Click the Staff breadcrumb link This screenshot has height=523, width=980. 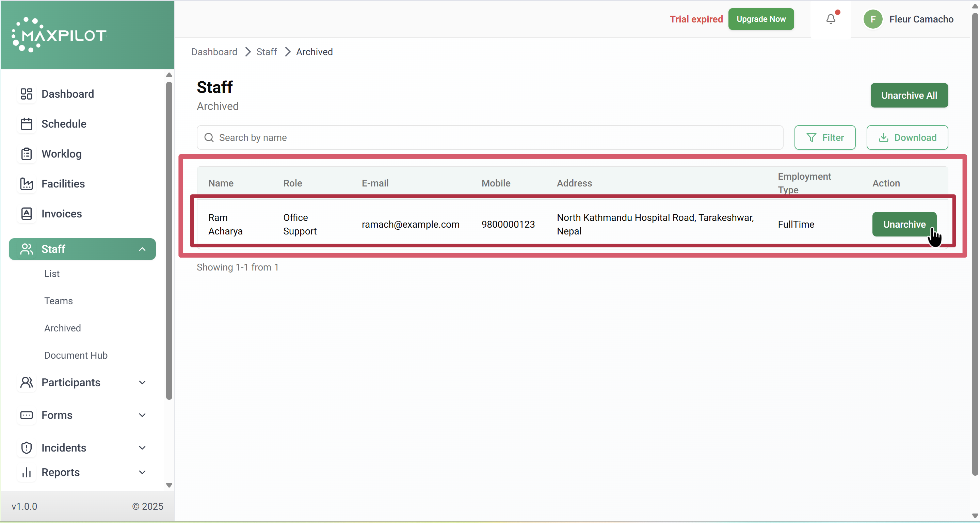[266, 52]
